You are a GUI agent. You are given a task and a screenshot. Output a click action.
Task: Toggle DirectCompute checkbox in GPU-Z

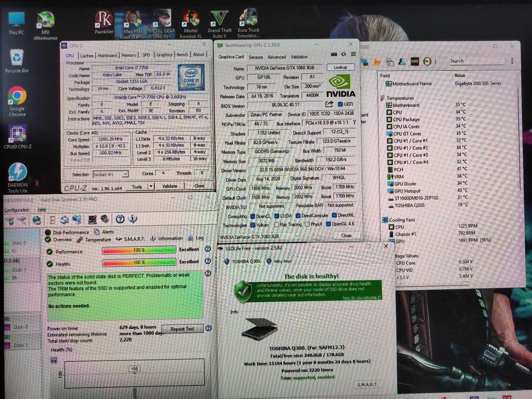298,215
